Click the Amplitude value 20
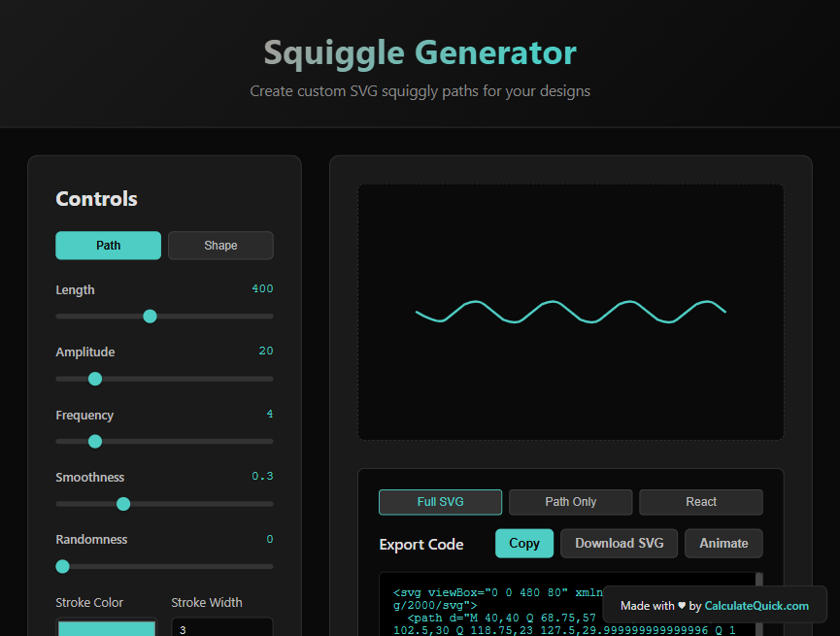Image resolution: width=840 pixels, height=636 pixels. [266, 351]
